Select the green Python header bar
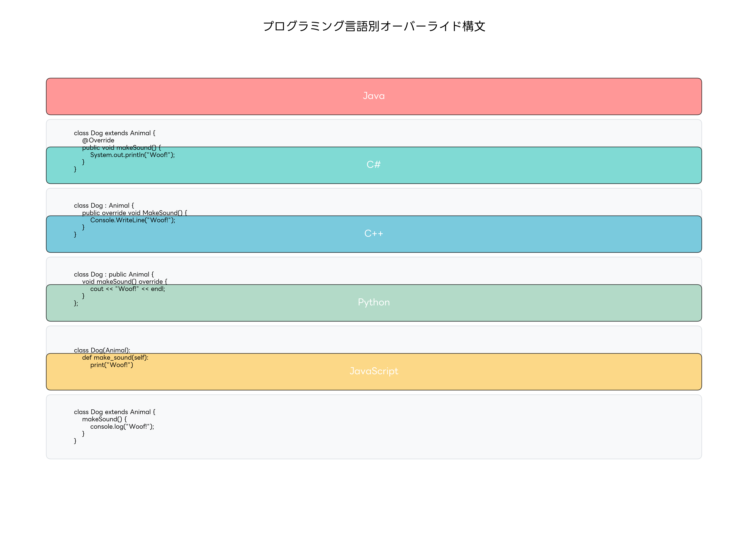This screenshot has height=560, width=748. pos(374,303)
